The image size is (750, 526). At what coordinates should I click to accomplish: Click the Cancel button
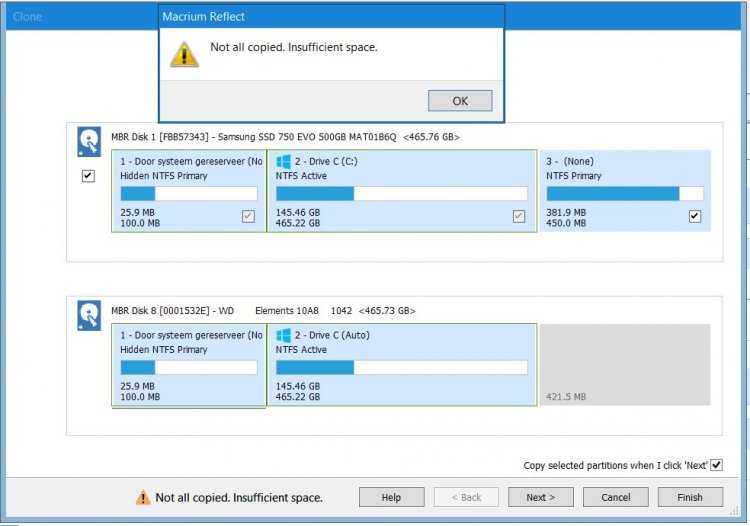point(616,497)
